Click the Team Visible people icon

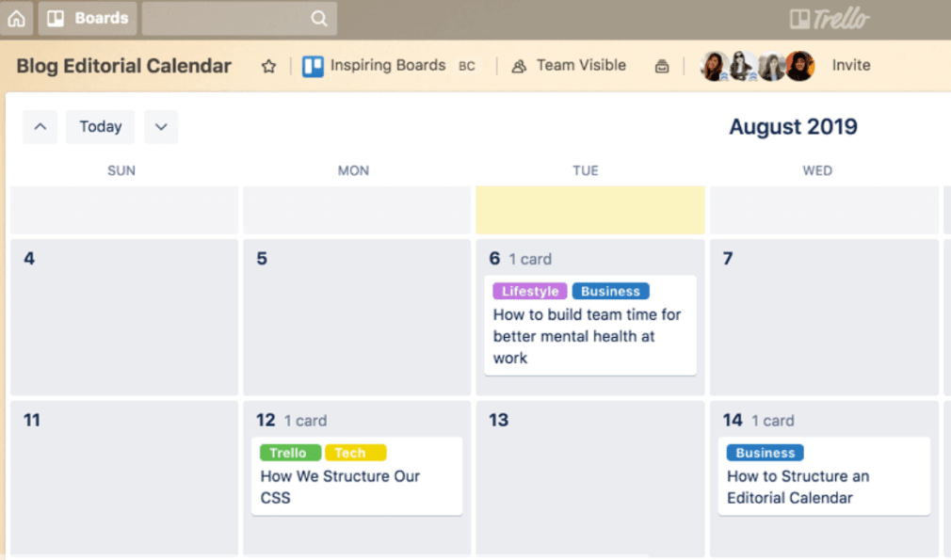click(518, 65)
